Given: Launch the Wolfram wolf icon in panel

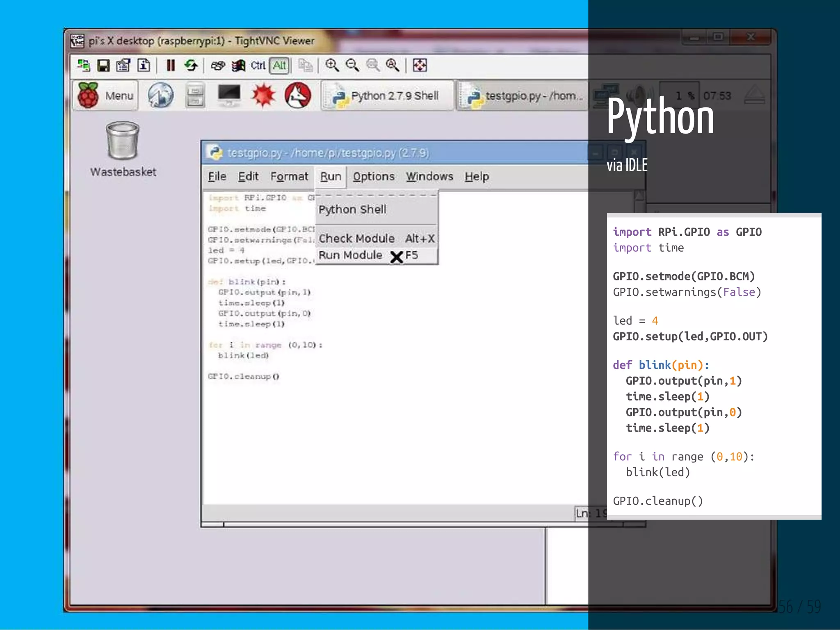Looking at the screenshot, I should pyautogui.click(x=298, y=96).
